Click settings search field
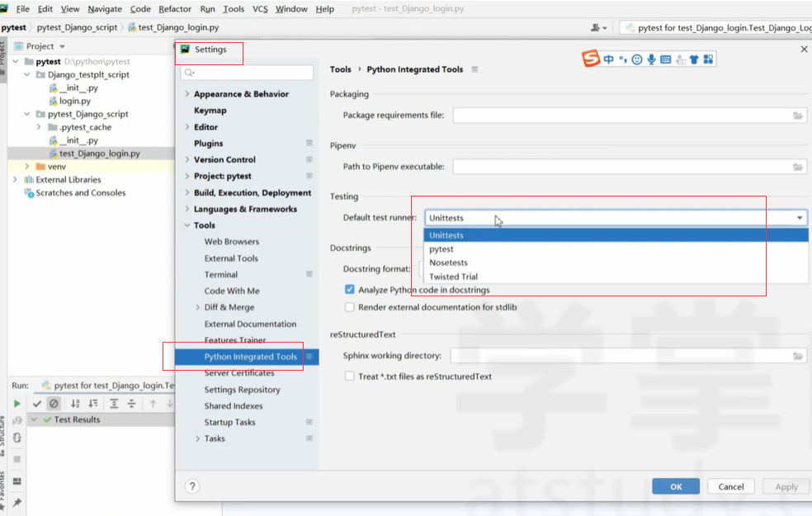 click(248, 73)
